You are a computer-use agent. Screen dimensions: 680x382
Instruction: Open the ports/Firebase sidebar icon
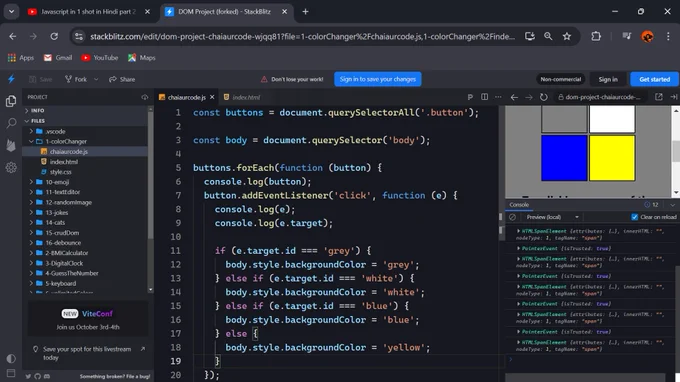point(11,145)
